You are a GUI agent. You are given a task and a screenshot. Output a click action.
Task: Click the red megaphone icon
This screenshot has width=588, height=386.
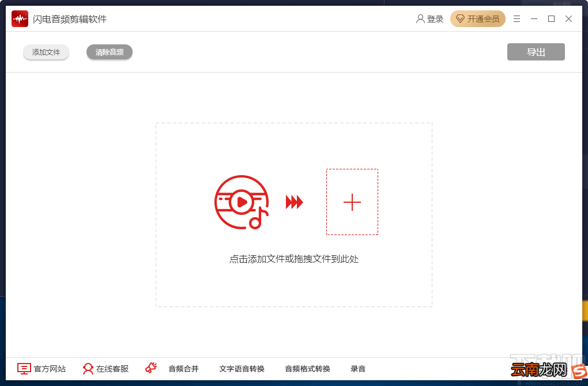151,368
